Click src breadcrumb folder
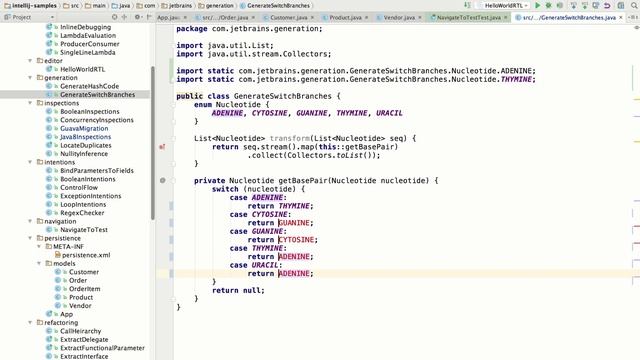Image resolution: width=640 pixels, height=360 pixels. pyautogui.click(x=71, y=6)
